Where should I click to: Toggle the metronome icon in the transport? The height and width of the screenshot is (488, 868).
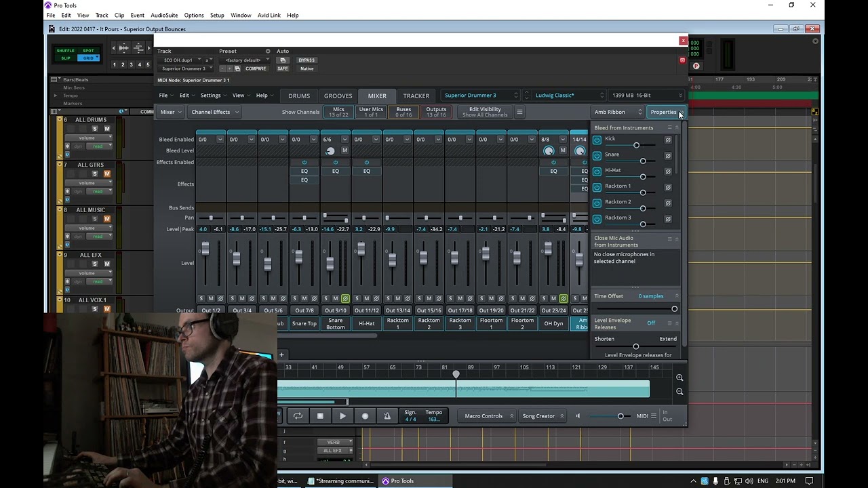[387, 416]
